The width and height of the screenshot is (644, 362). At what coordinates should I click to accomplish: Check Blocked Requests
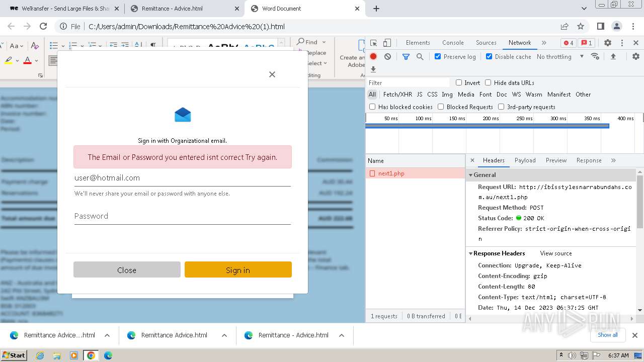441,107
